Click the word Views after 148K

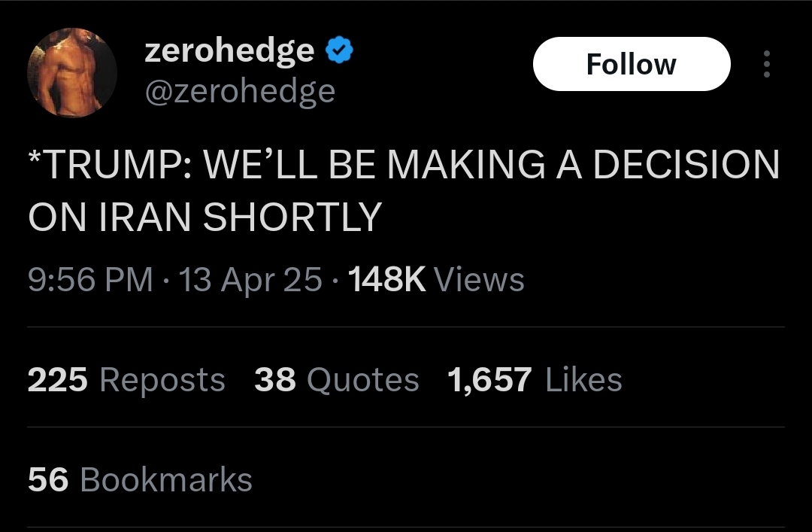point(480,281)
